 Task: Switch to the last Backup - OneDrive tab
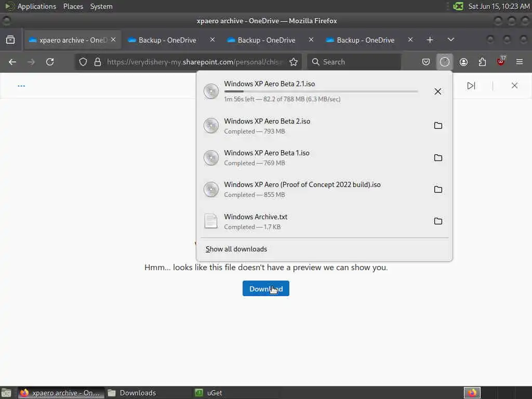tap(365, 40)
